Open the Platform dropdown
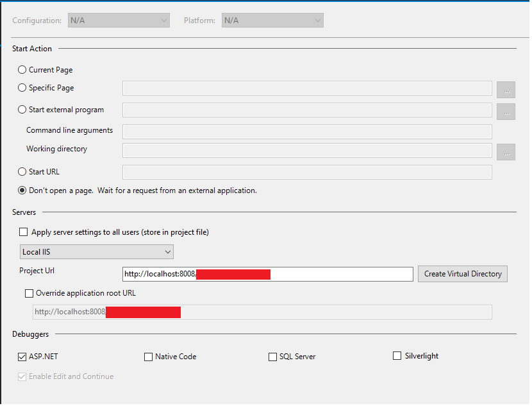 272,21
